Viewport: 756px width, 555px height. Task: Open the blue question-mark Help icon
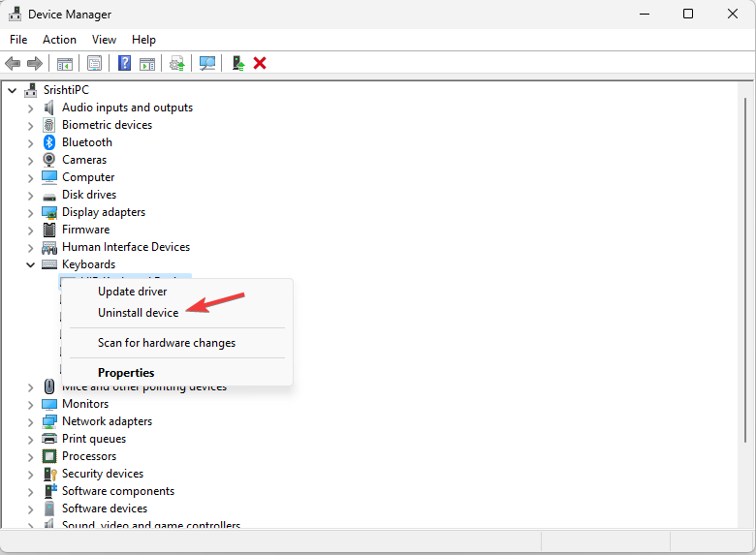pyautogui.click(x=124, y=63)
